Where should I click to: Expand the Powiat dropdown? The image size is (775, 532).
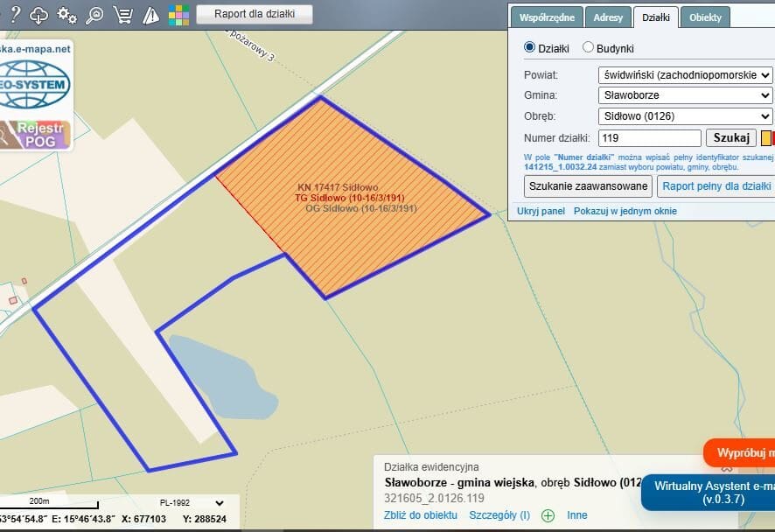click(x=685, y=75)
